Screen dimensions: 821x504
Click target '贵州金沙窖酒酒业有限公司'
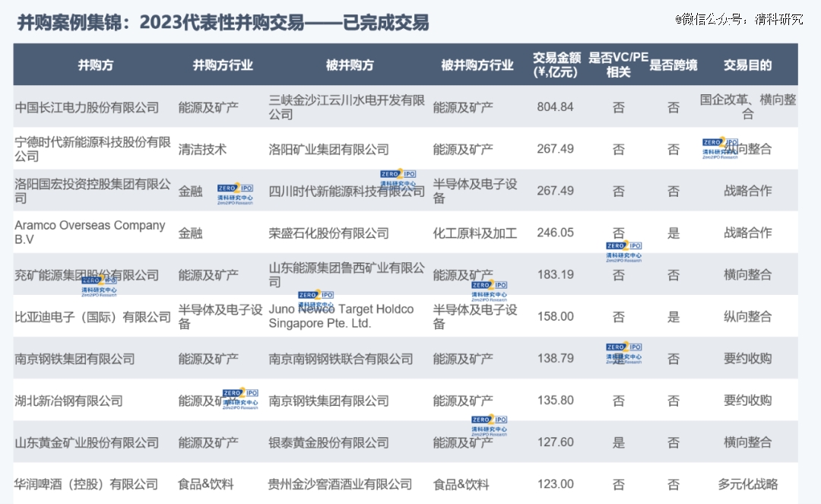coord(341,484)
